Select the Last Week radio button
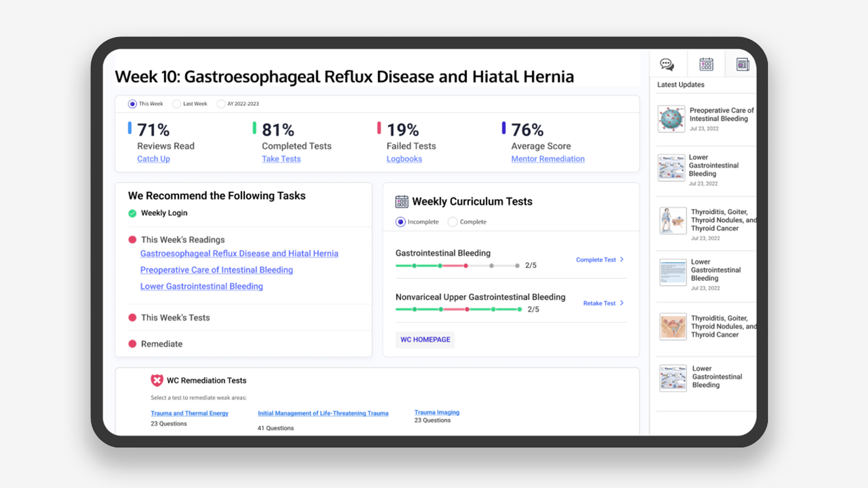 point(176,104)
